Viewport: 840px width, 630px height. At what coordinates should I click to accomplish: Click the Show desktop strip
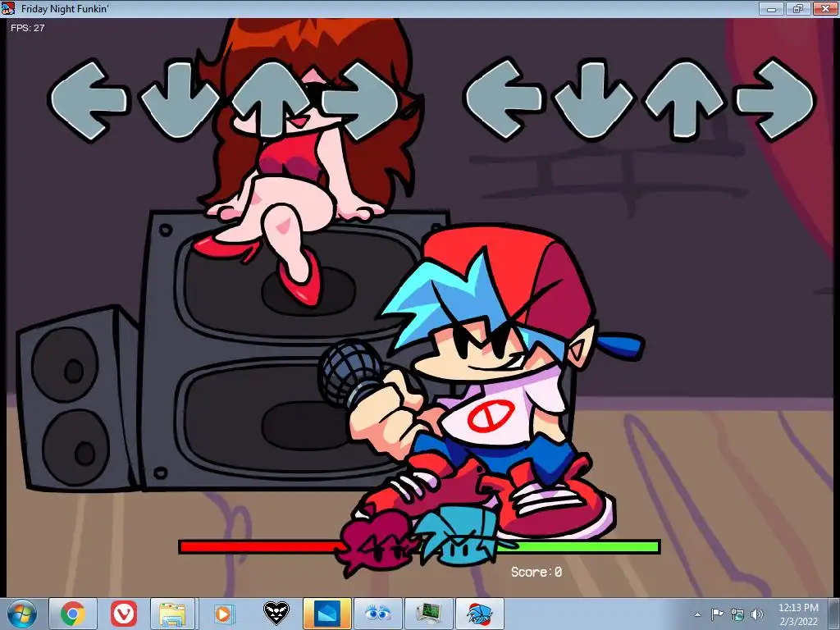click(x=835, y=614)
